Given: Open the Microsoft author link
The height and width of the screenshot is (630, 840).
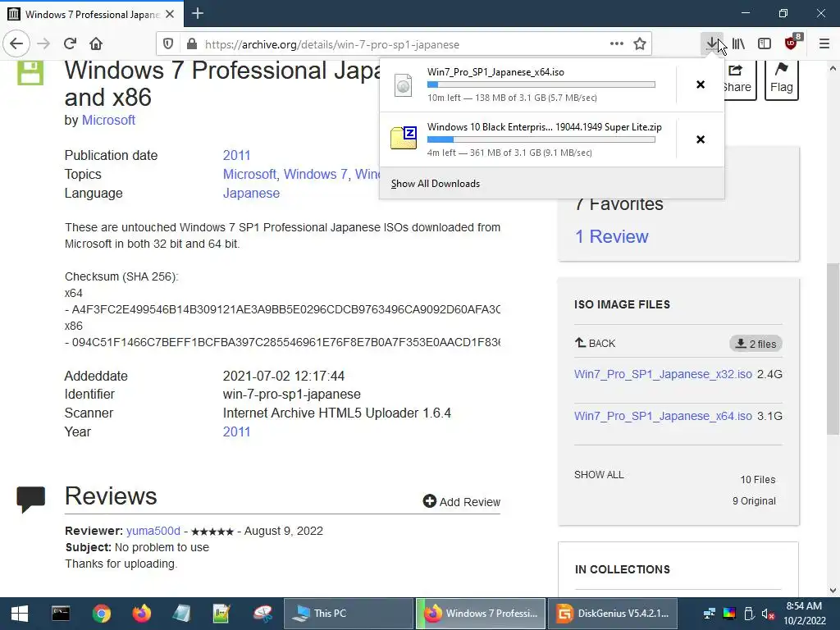Looking at the screenshot, I should [108, 120].
